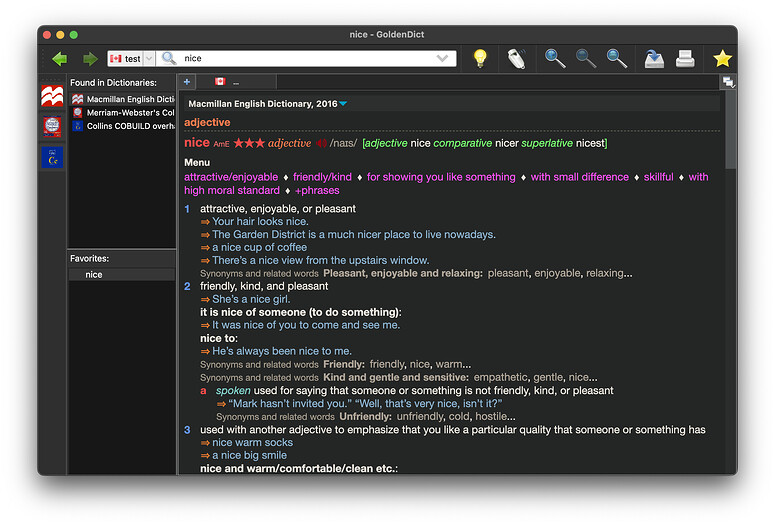Play pronunciation via red speaker icon
The image size is (775, 525).
[322, 144]
